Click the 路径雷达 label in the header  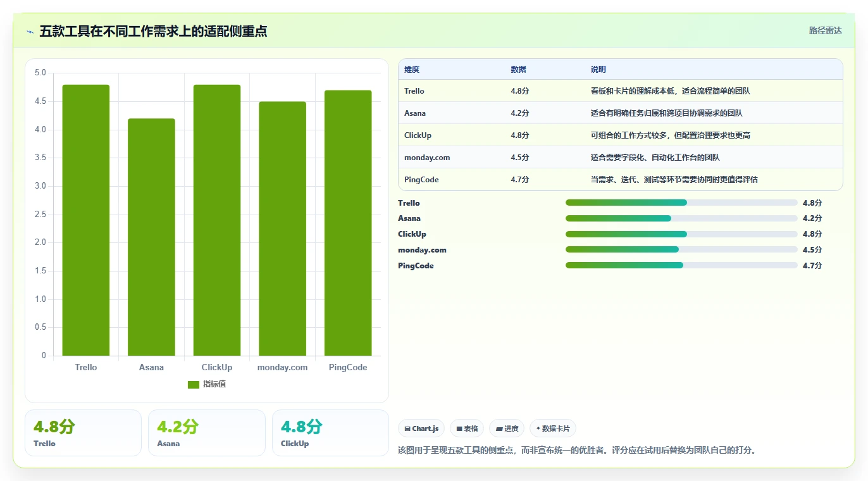coord(825,30)
